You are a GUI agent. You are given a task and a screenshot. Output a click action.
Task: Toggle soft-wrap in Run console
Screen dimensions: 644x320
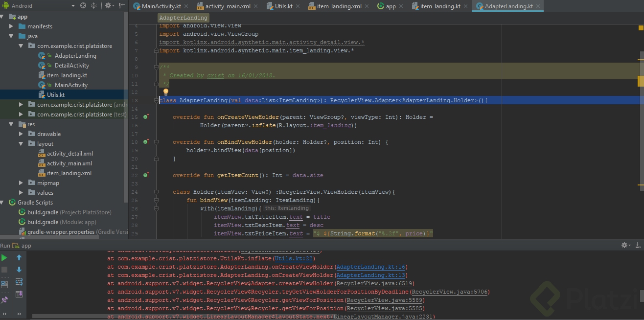pyautogui.click(x=19, y=282)
